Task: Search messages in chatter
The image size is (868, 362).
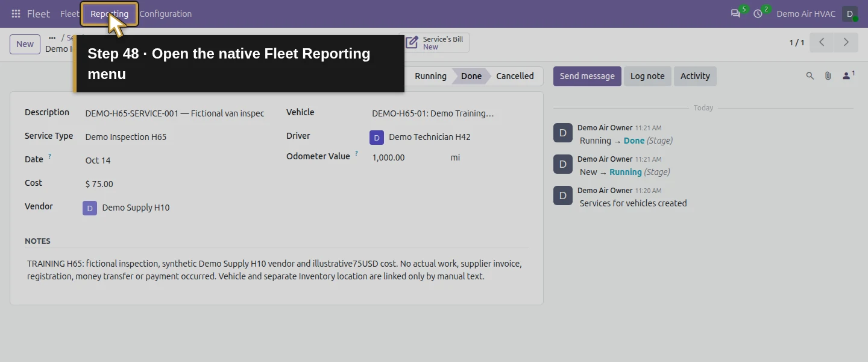Action: (810, 76)
